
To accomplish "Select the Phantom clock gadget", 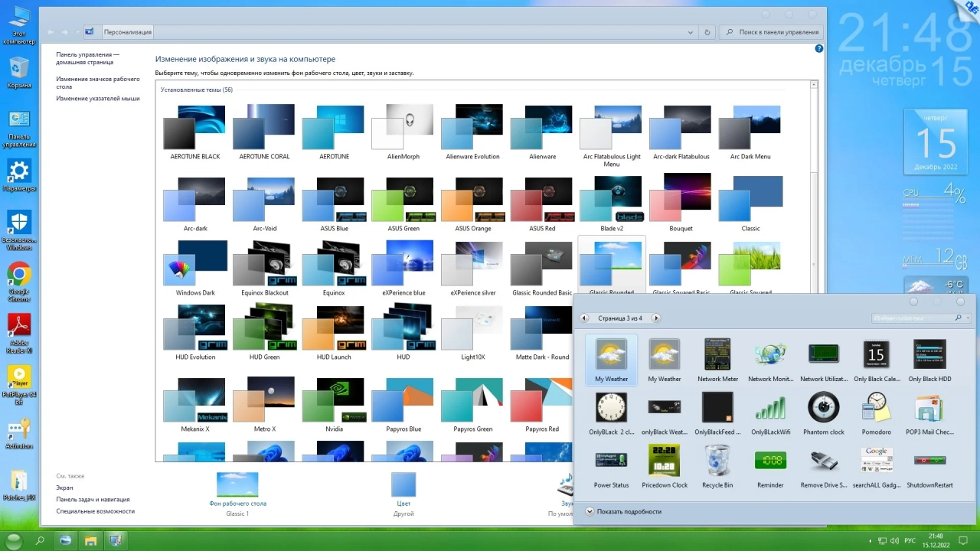I will coord(823,414).
